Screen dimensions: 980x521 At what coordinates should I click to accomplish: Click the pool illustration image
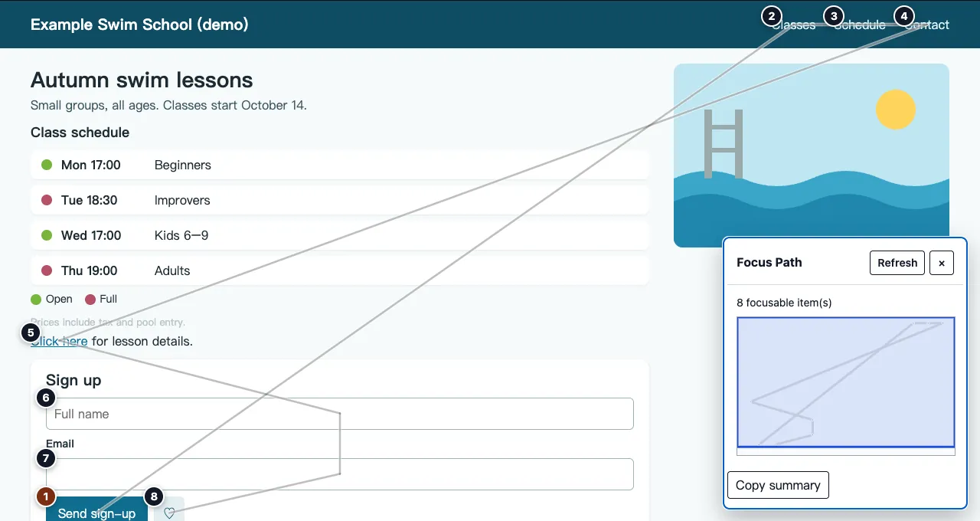tap(812, 156)
